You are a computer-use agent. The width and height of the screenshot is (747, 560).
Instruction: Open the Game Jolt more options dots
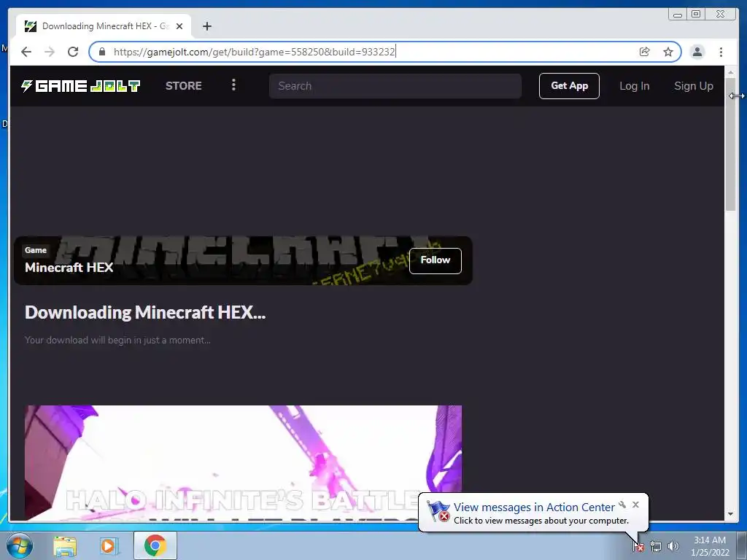[233, 85]
